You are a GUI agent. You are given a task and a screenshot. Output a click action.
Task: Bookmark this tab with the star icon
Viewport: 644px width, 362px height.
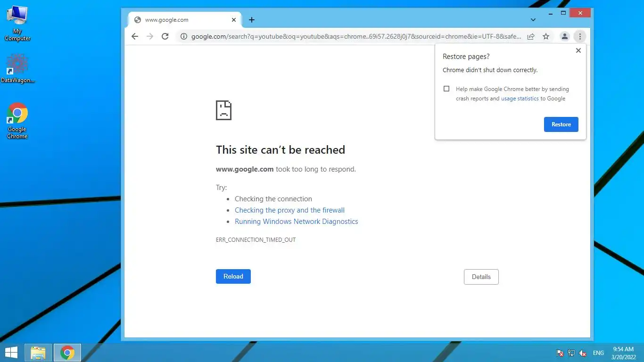(546, 36)
